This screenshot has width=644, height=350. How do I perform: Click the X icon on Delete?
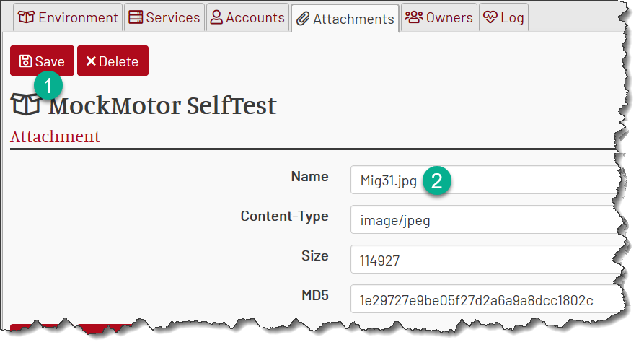point(91,61)
